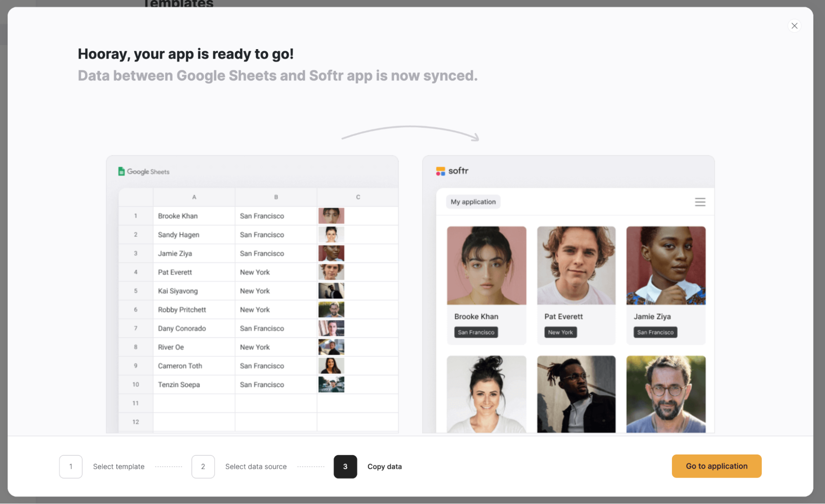The width and height of the screenshot is (825, 504).
Task: Click the My application label
Action: 473,202
